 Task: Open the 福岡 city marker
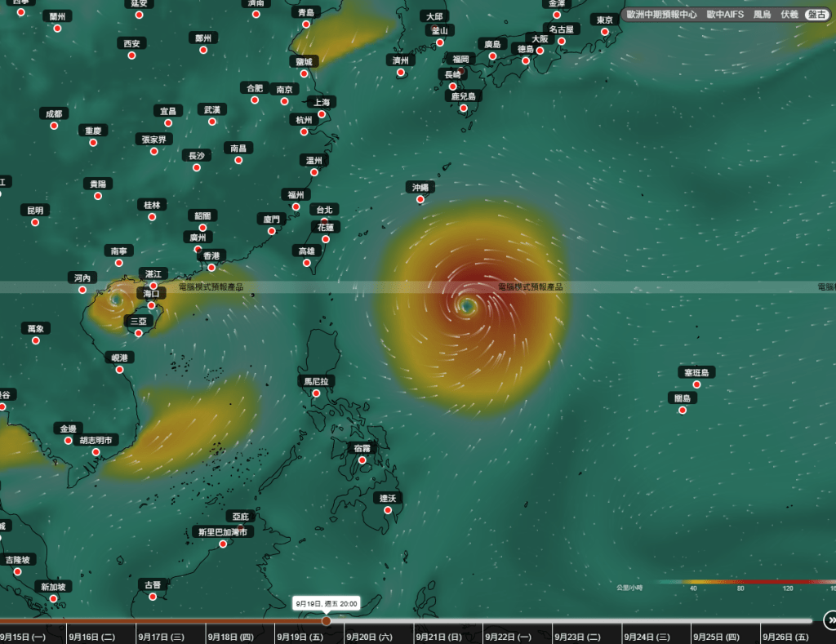[460, 71]
